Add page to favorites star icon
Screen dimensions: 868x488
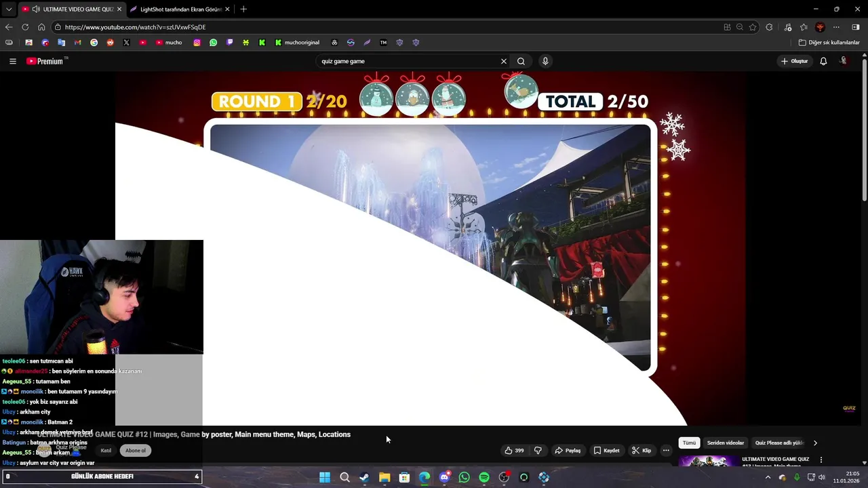753,27
